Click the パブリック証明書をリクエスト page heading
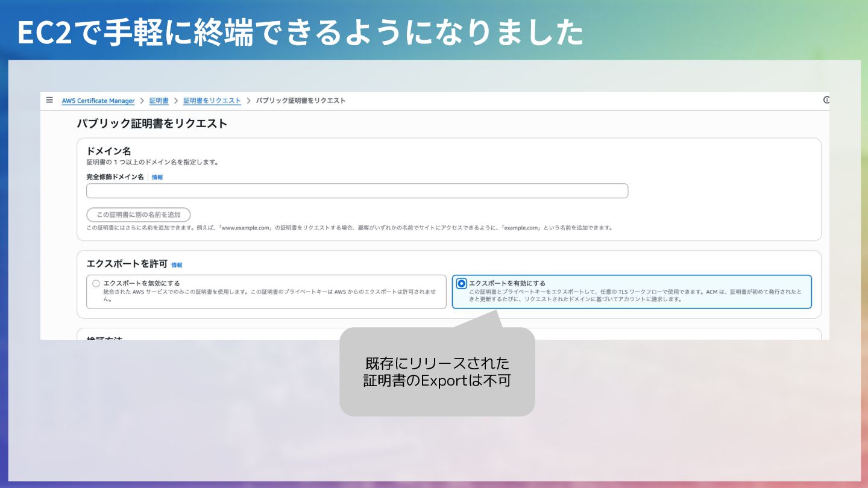This screenshot has width=868, height=488. 152,124
